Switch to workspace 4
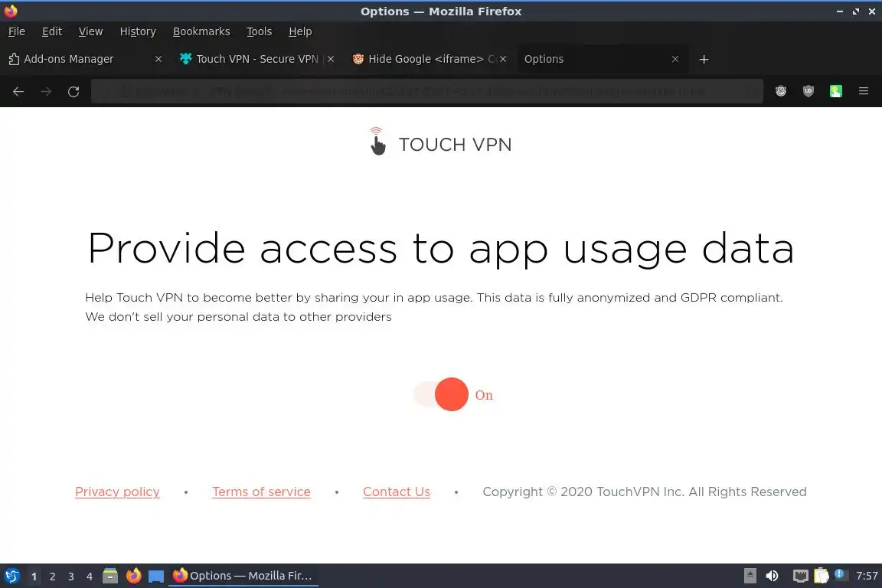Viewport: 882px width, 588px height. [90, 577]
